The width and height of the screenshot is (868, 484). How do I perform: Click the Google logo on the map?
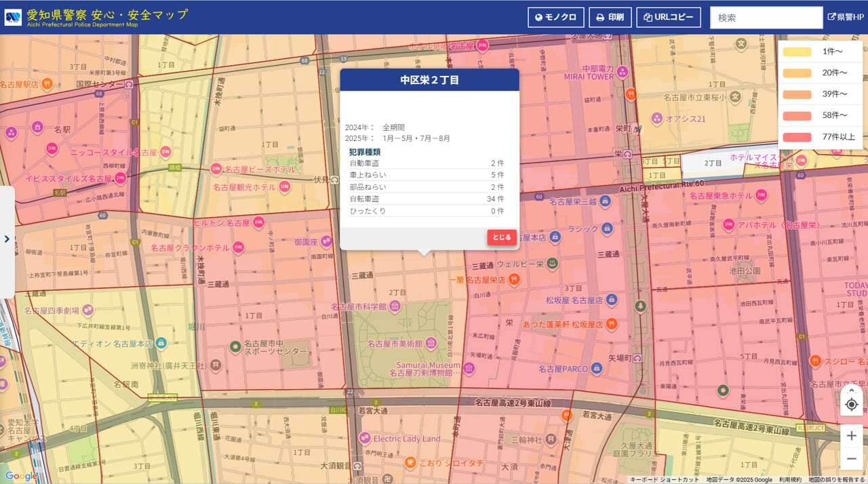[22, 476]
